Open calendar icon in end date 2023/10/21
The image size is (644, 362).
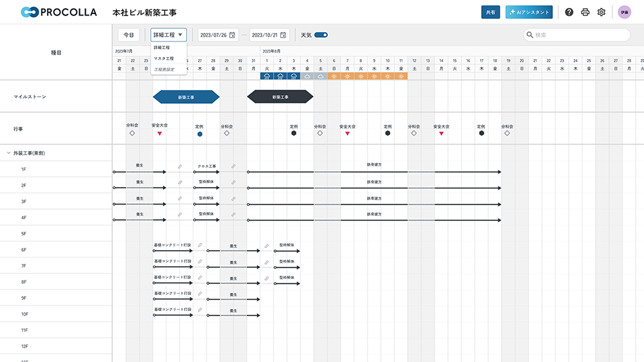pos(283,35)
